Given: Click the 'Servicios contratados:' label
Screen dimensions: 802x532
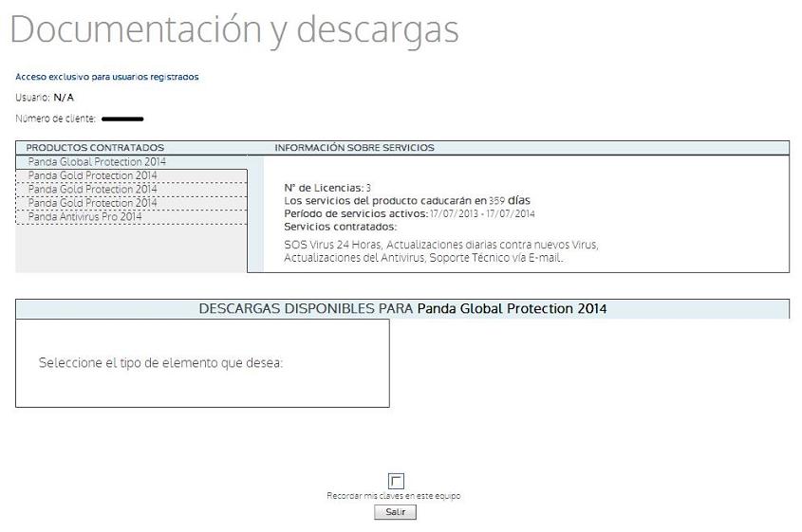Looking at the screenshot, I should pos(340,227).
